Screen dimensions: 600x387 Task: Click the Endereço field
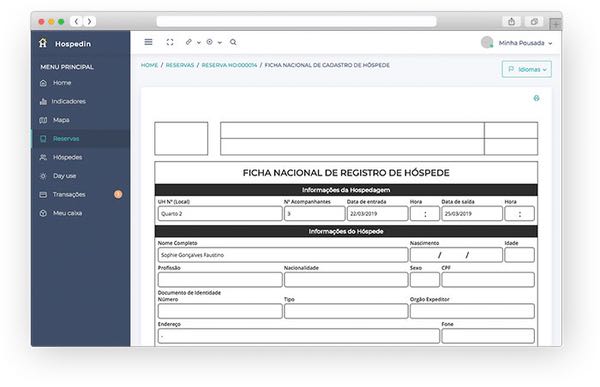[298, 336]
